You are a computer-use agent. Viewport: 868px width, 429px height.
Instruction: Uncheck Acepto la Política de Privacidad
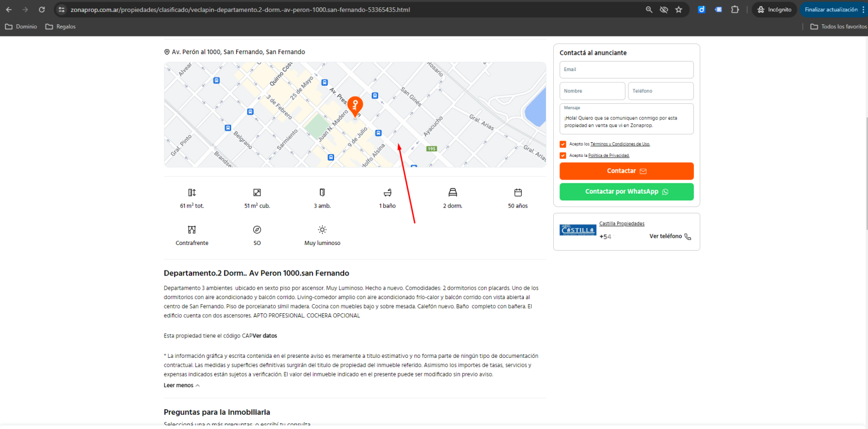tap(563, 155)
